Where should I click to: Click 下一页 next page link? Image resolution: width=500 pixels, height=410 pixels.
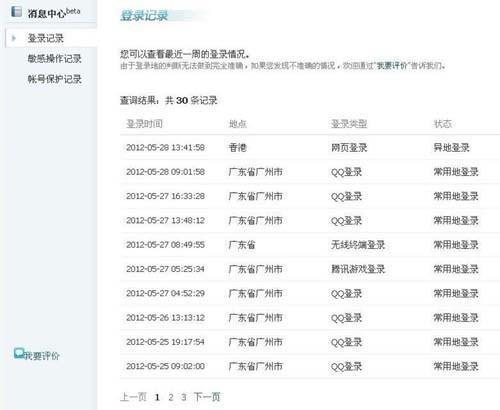click(207, 397)
